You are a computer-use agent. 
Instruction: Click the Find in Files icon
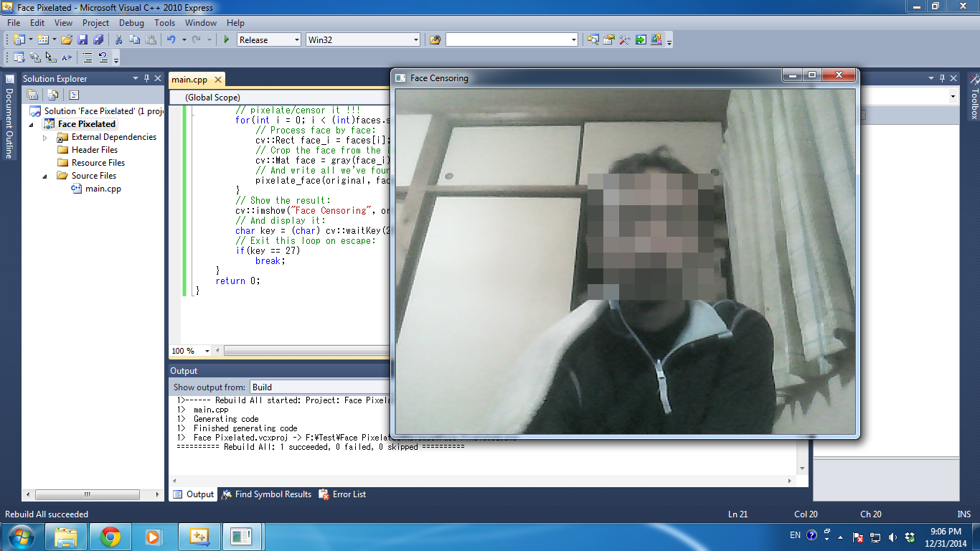click(435, 40)
